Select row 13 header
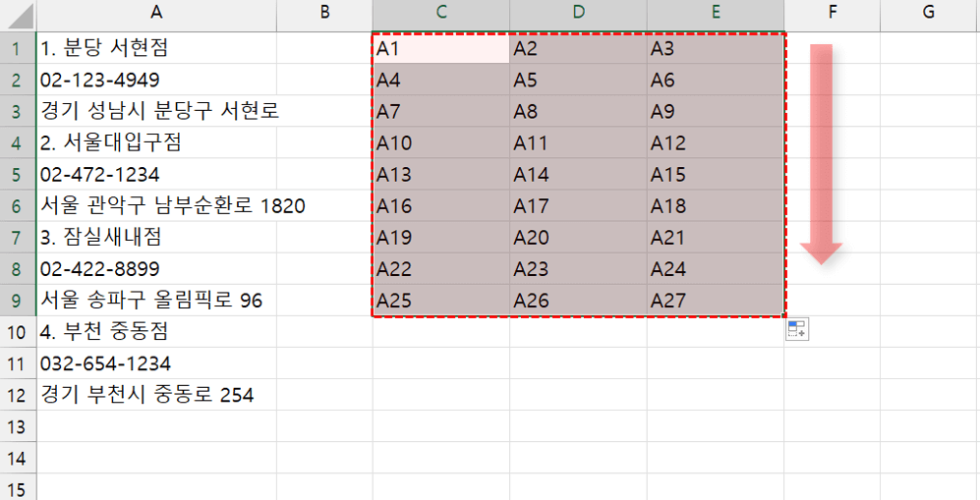 coord(18,426)
